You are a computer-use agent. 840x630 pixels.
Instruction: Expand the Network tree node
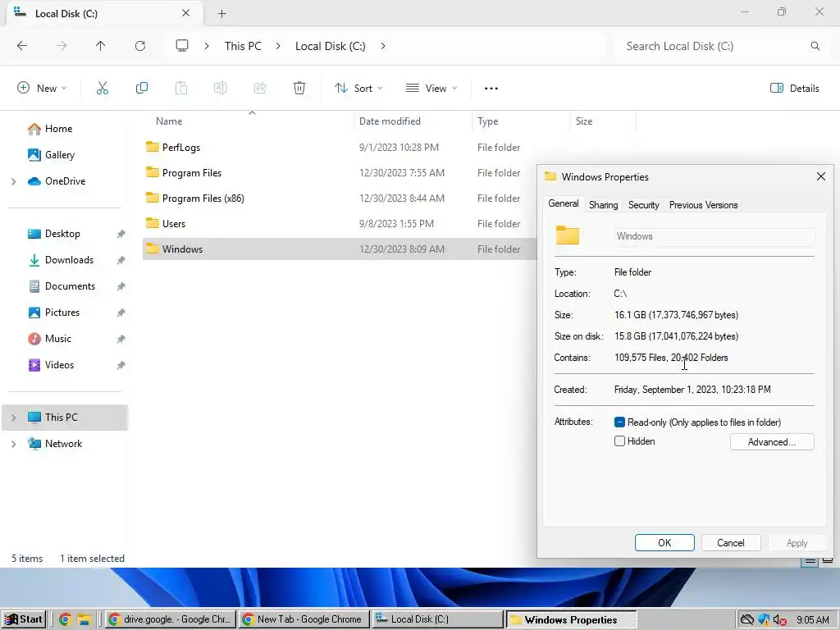point(14,444)
